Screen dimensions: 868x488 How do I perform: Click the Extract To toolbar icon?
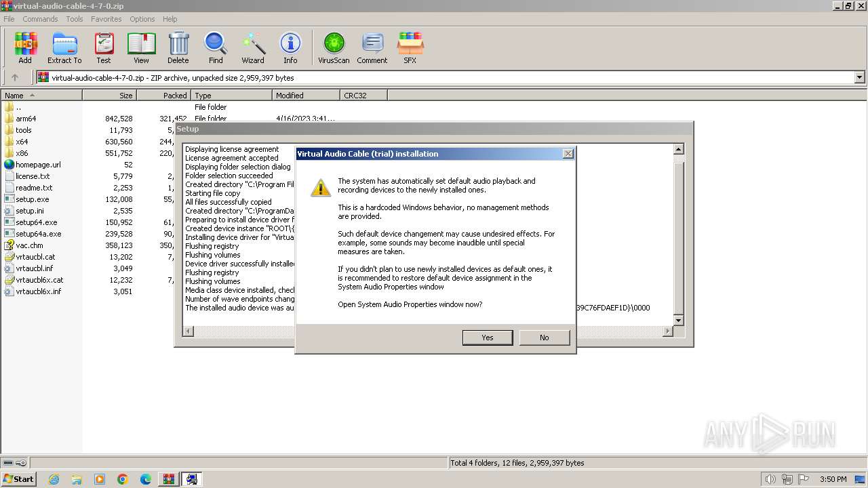point(64,48)
